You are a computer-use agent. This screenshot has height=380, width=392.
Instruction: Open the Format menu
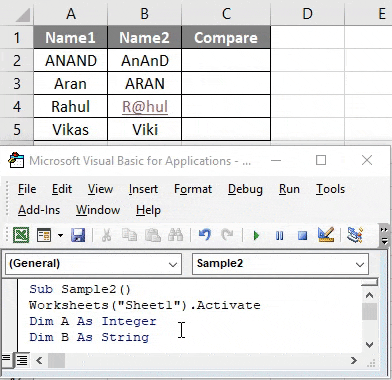(193, 189)
